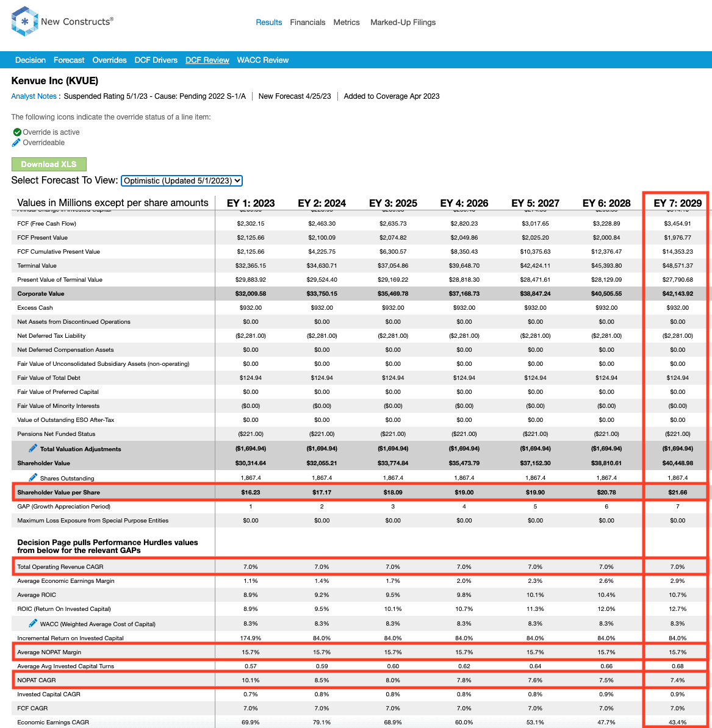This screenshot has width=712, height=728.
Task: Open the Select Forecast To View dropdown
Action: pyautogui.click(x=182, y=180)
